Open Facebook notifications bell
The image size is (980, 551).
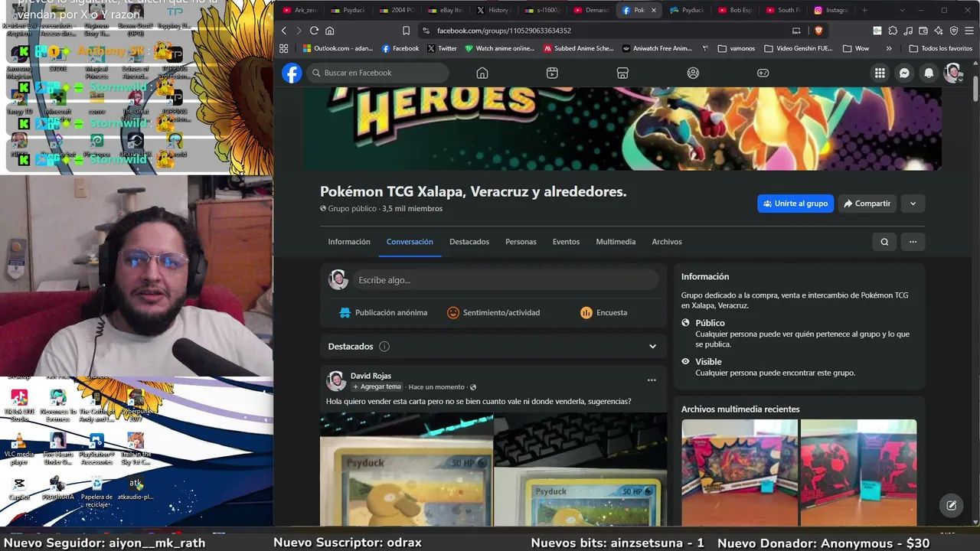pos(929,73)
